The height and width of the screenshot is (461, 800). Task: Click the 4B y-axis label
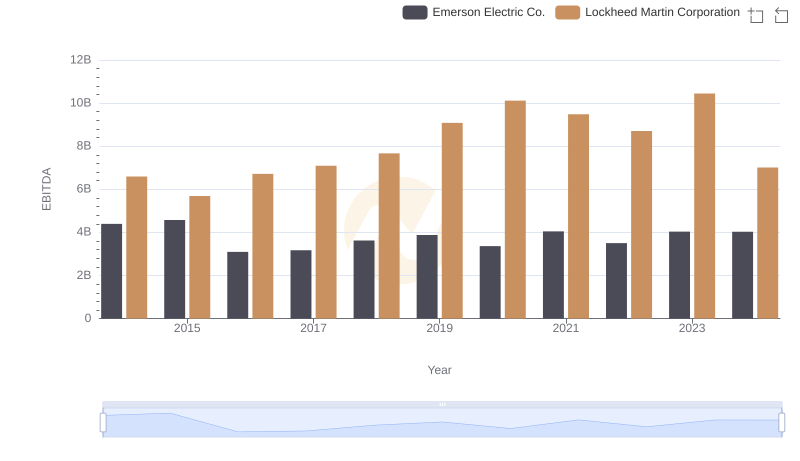pos(84,232)
